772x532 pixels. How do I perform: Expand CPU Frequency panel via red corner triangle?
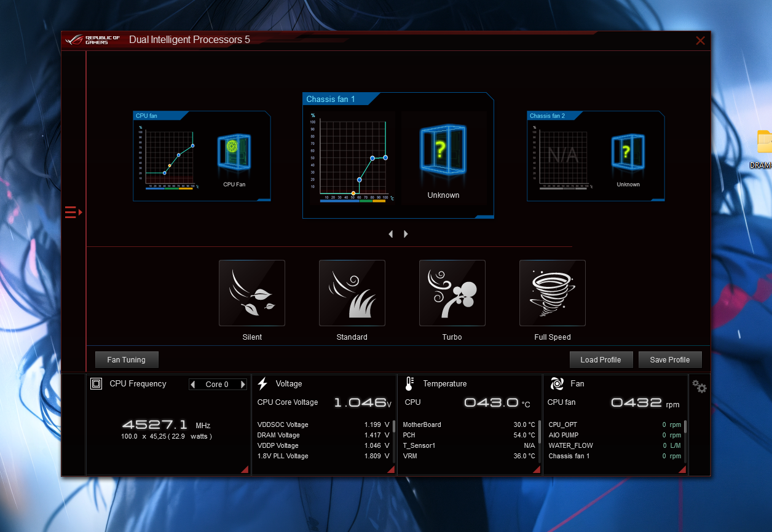pos(245,469)
